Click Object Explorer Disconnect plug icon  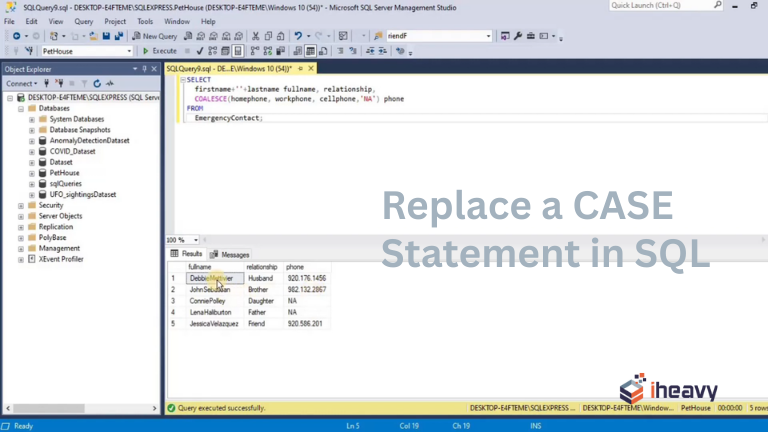tap(59, 83)
